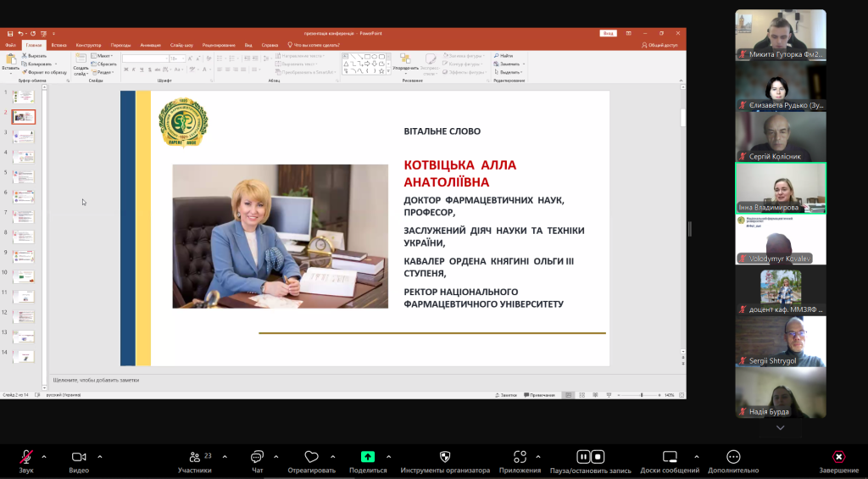Open Упорядочить arrange objects tool
Screen dimensions: 868x479
pyautogui.click(x=405, y=64)
